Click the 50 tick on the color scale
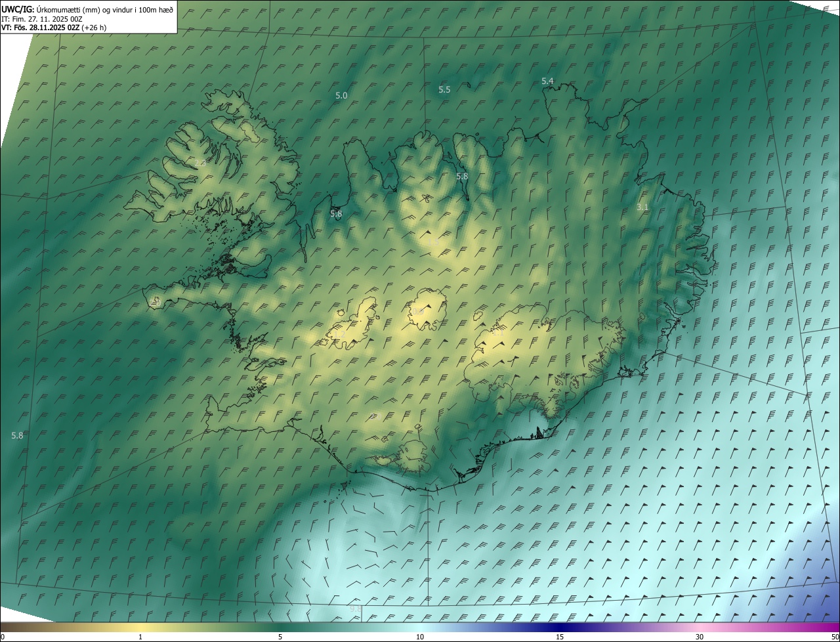The image size is (840, 642). tap(835, 637)
